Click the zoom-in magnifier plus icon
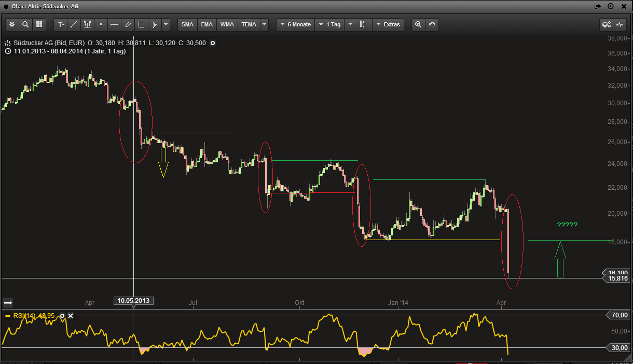The width and height of the screenshot is (633, 364). 418,24
